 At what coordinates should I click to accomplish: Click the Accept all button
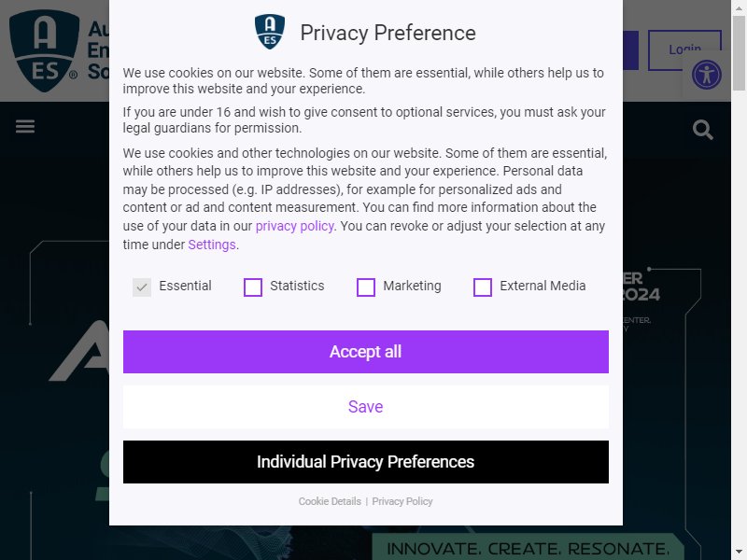pyautogui.click(x=366, y=352)
